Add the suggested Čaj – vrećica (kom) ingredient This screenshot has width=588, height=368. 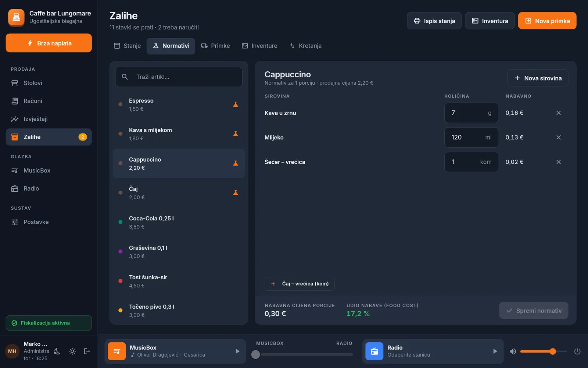(x=300, y=284)
